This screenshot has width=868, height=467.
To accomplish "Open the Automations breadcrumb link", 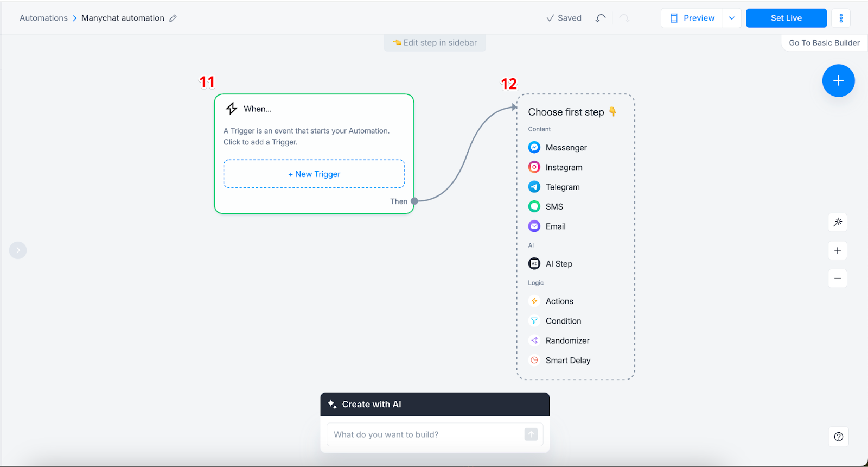I will click(x=44, y=18).
